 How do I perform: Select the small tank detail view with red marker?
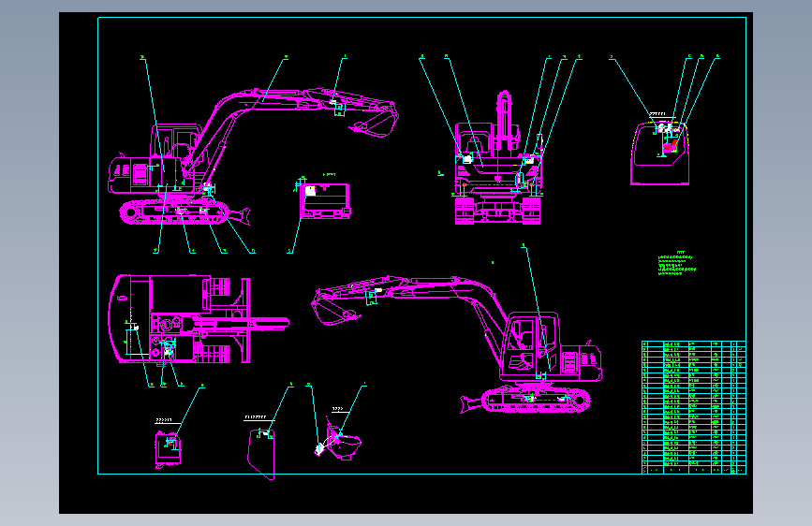click(168, 449)
